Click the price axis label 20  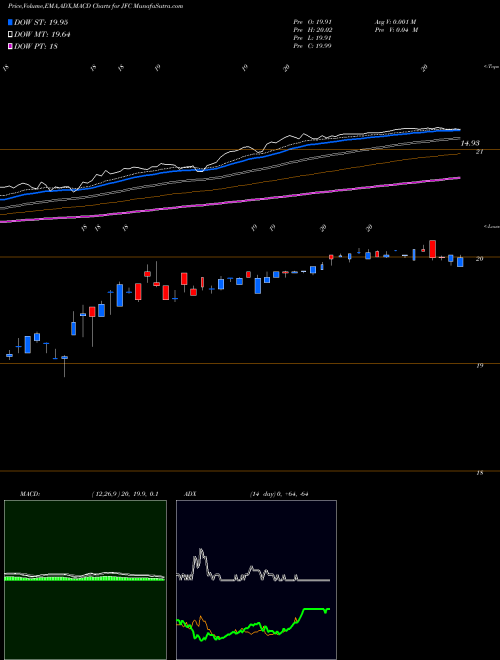tap(479, 259)
